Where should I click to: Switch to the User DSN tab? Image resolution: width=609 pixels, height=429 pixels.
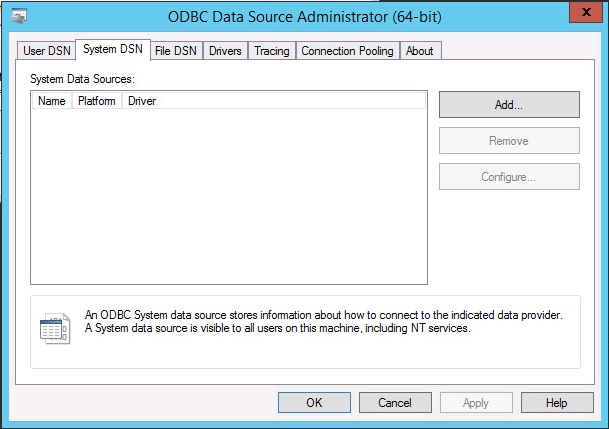point(47,51)
